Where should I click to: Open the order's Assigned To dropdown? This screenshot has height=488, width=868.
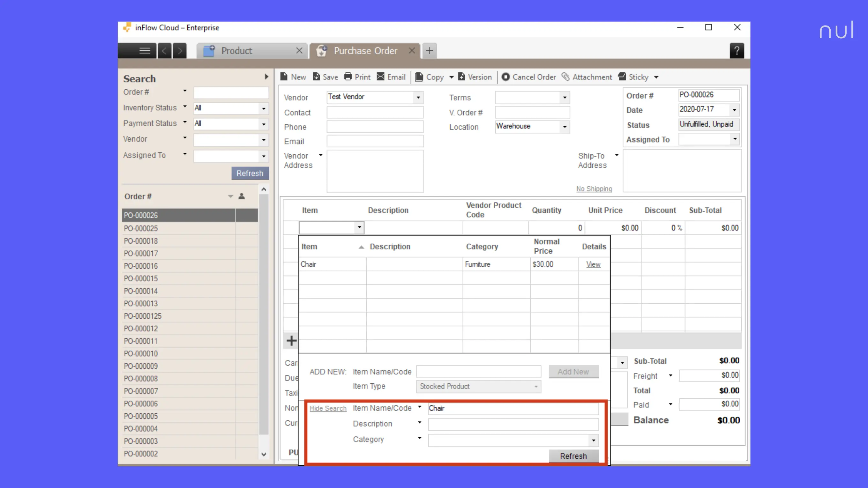[x=735, y=139]
